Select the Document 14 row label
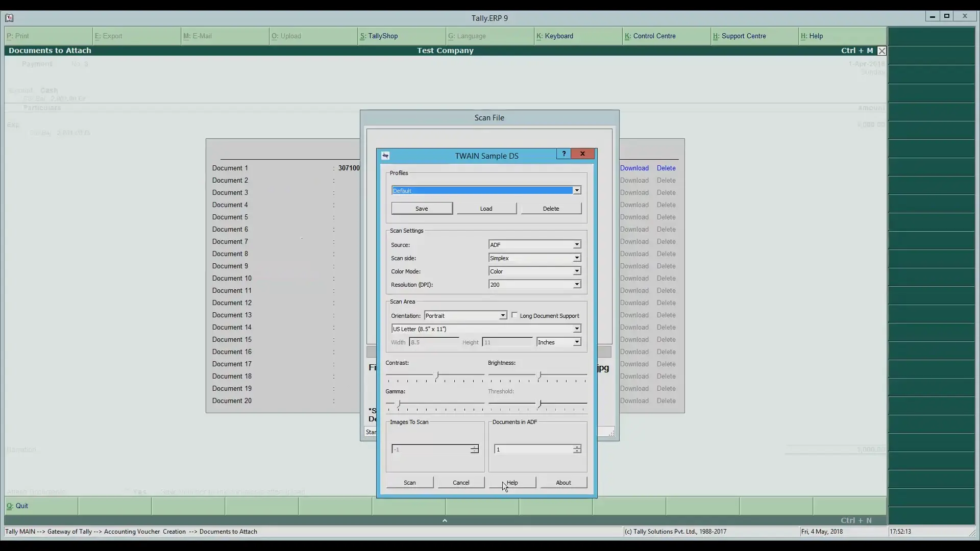This screenshot has height=551, width=980. 232,327
